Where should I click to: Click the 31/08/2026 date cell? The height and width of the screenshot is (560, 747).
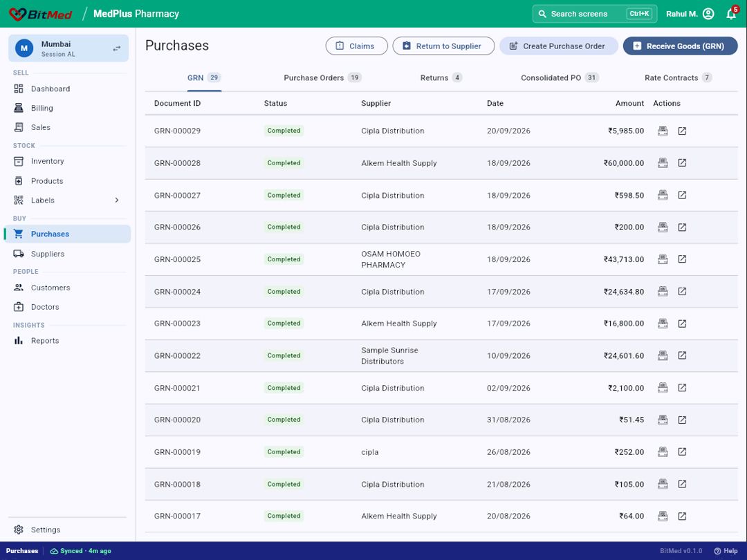tap(508, 420)
